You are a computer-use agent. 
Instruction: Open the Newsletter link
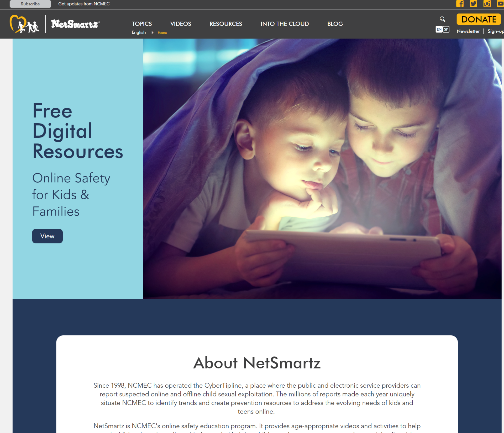click(468, 31)
